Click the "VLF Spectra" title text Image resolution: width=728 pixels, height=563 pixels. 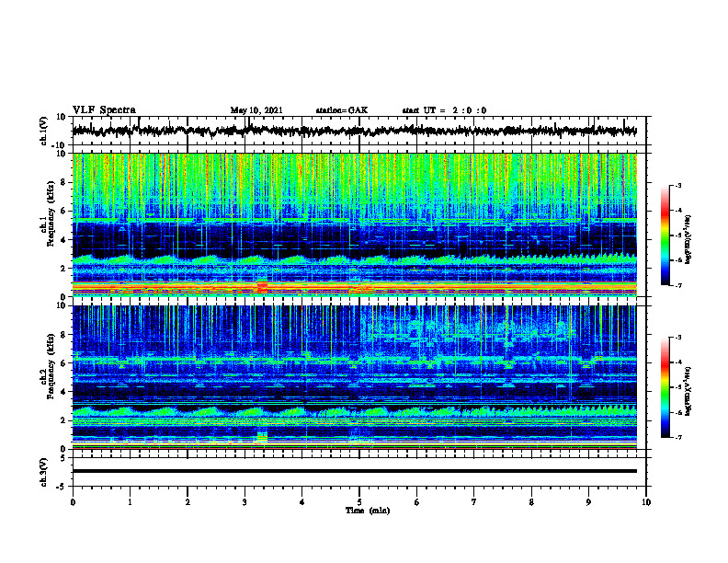104,110
